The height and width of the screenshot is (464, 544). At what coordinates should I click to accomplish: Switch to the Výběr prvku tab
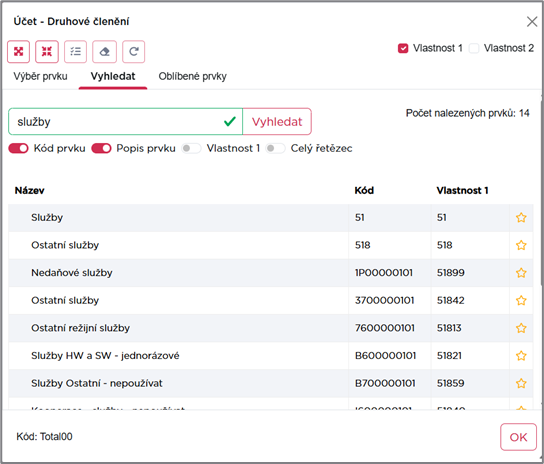pos(41,76)
